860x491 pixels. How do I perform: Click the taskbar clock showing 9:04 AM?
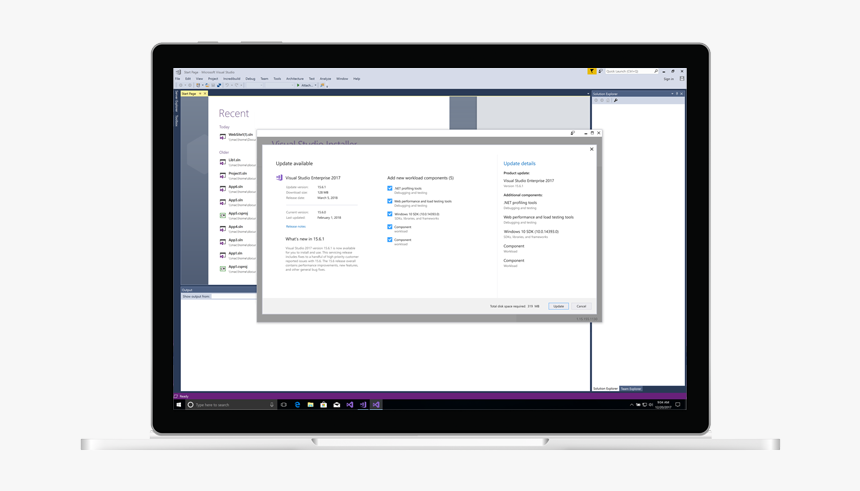point(663,405)
